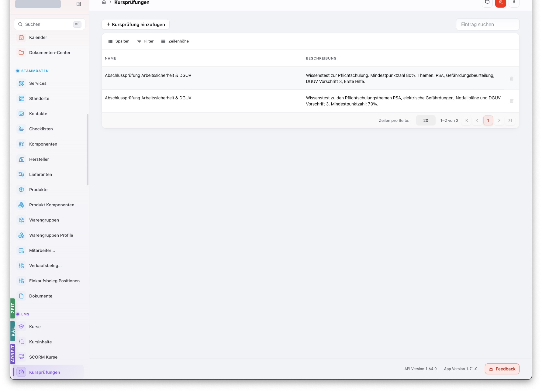
Task: Click the description mentioning 'Mindestpunktzahl 80%'
Action: coord(400,78)
